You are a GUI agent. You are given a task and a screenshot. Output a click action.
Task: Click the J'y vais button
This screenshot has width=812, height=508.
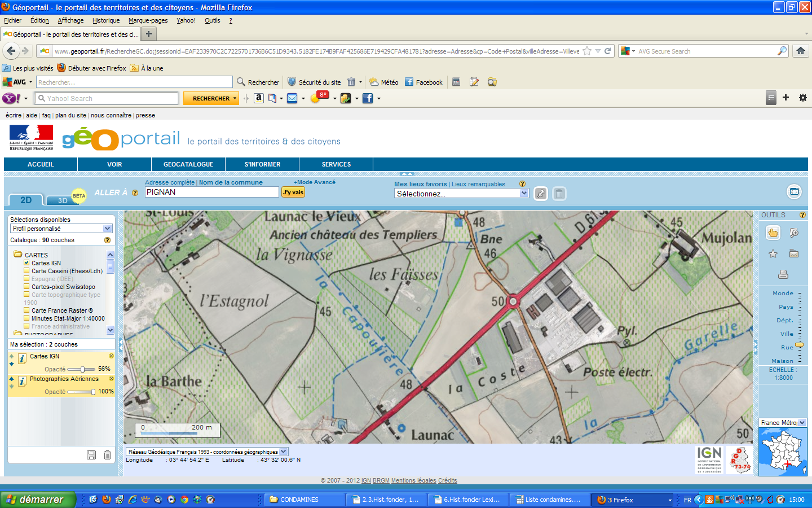(x=293, y=192)
